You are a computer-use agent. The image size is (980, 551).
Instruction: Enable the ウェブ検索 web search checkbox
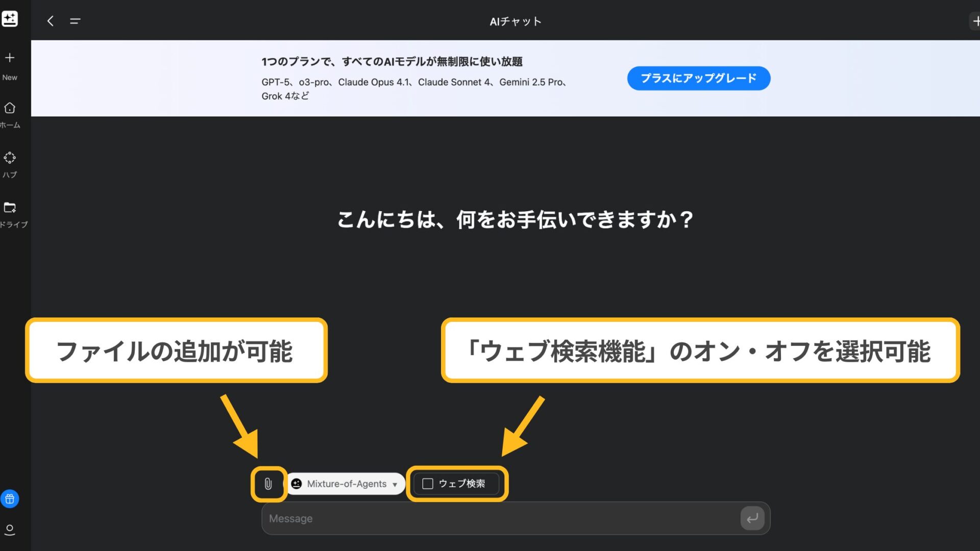pos(427,484)
